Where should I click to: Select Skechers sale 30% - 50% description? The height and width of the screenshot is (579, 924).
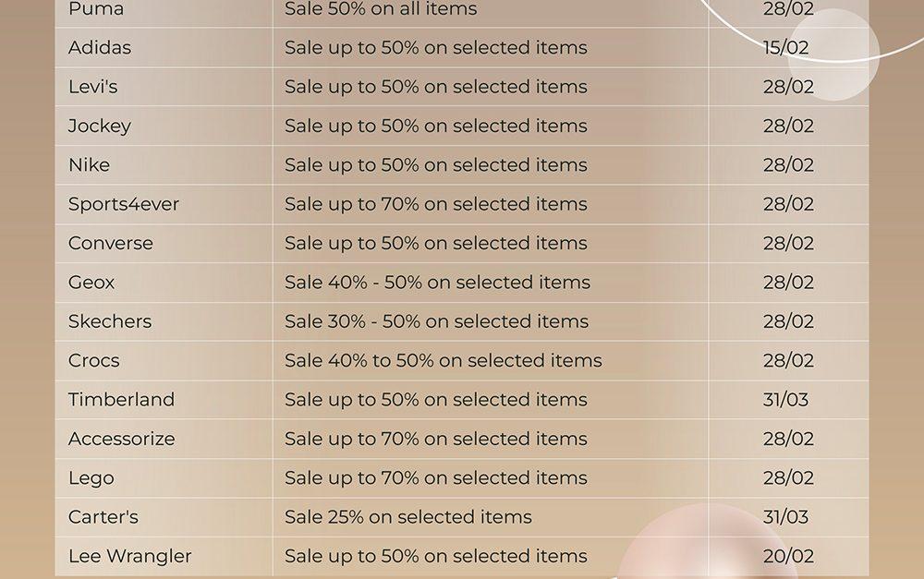click(x=437, y=321)
